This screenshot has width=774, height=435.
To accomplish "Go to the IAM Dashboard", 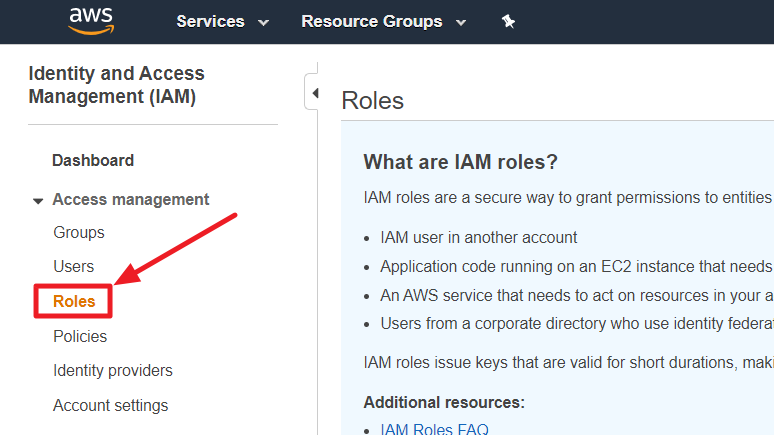I will click(93, 160).
